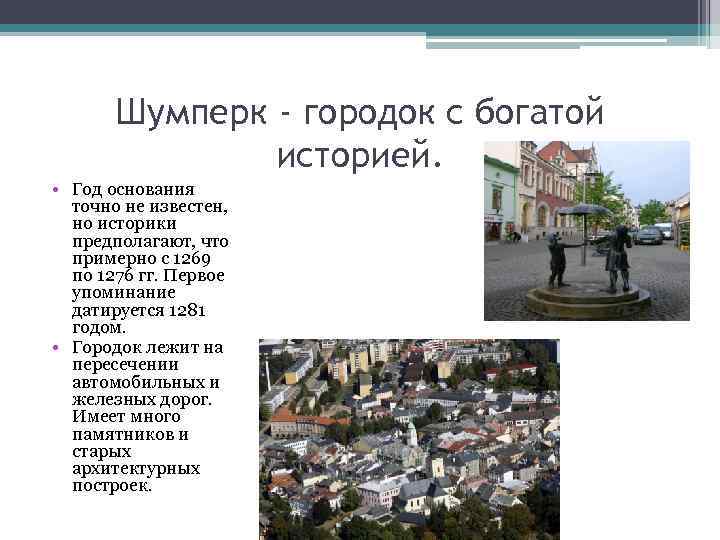The width and height of the screenshot is (720, 540).
Task: Click the text 'примерно с 1269'
Action: pos(141,259)
